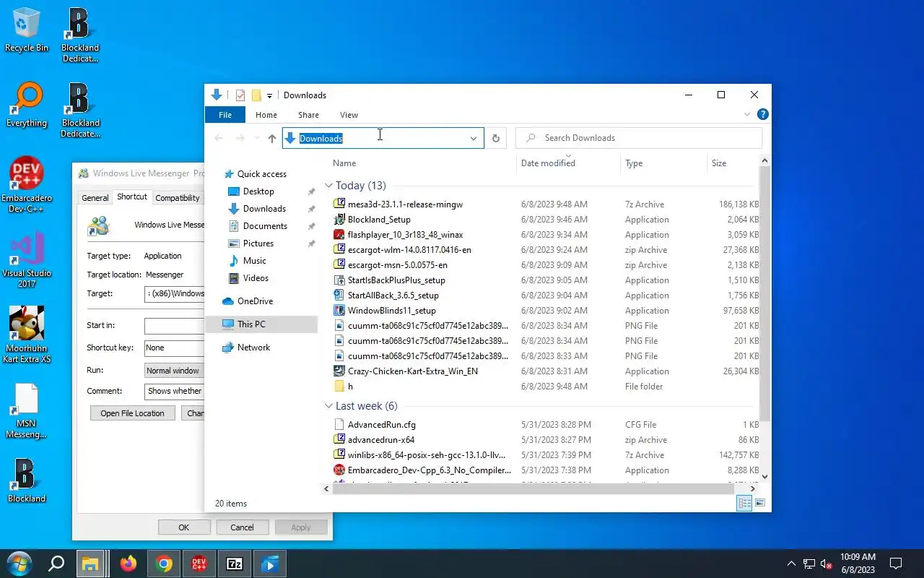Sort by Size column header
Image resolution: width=924 pixels, height=578 pixels.
click(733, 163)
